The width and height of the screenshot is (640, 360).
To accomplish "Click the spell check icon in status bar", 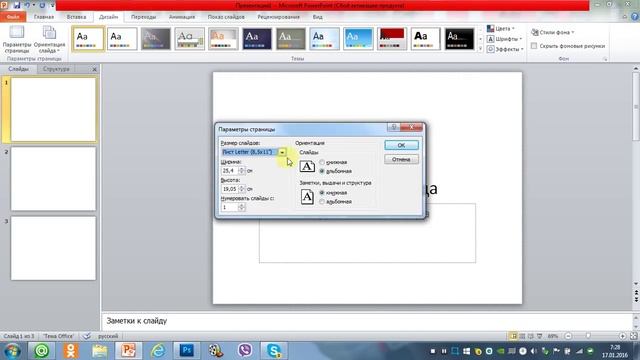I will [87, 336].
